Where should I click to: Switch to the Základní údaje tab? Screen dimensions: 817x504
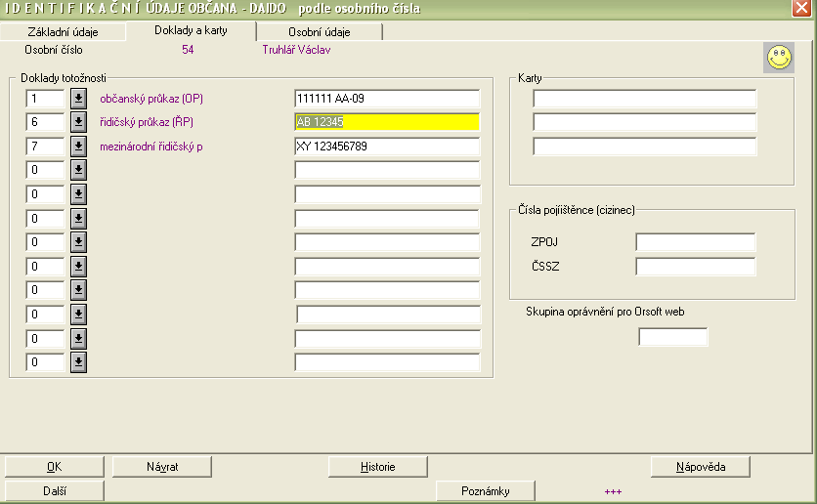(x=64, y=32)
